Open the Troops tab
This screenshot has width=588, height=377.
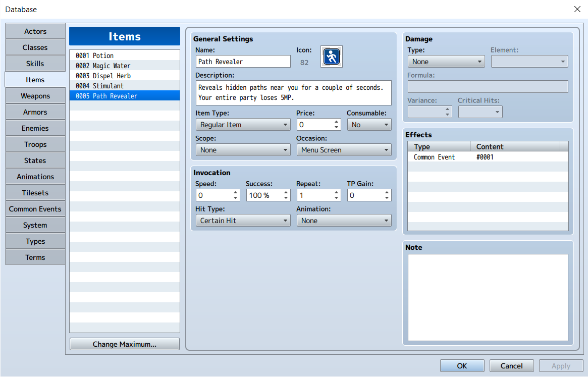coord(35,144)
